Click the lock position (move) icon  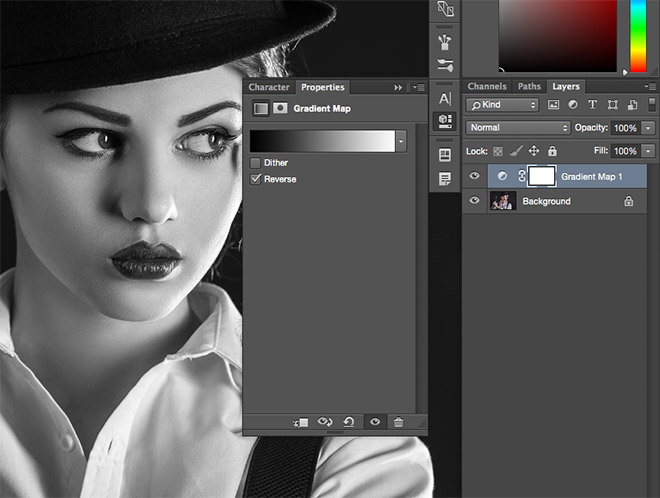tap(533, 151)
